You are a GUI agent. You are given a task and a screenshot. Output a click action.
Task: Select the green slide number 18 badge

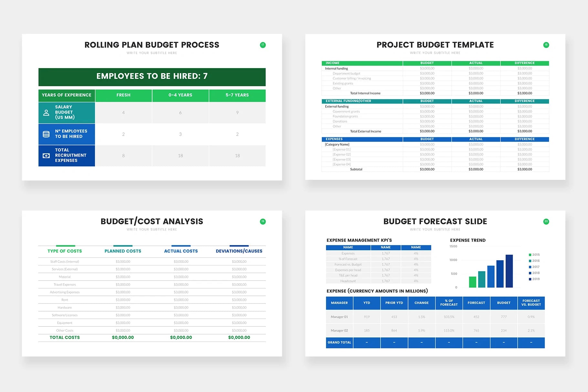[546, 45]
